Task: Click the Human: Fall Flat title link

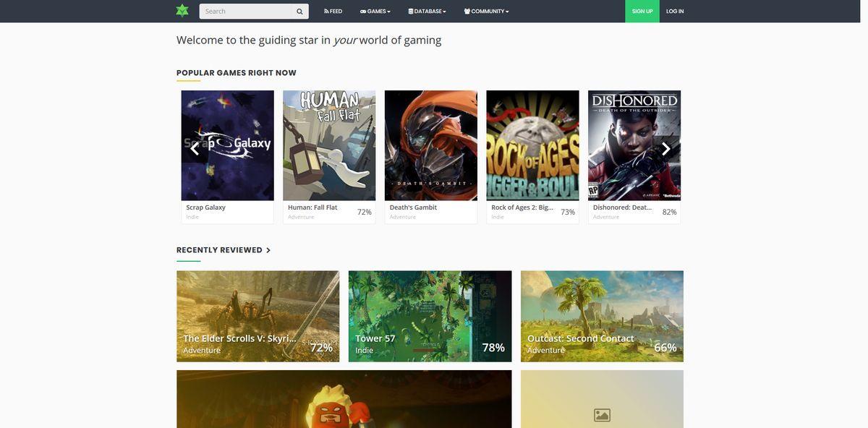Action: coord(312,207)
